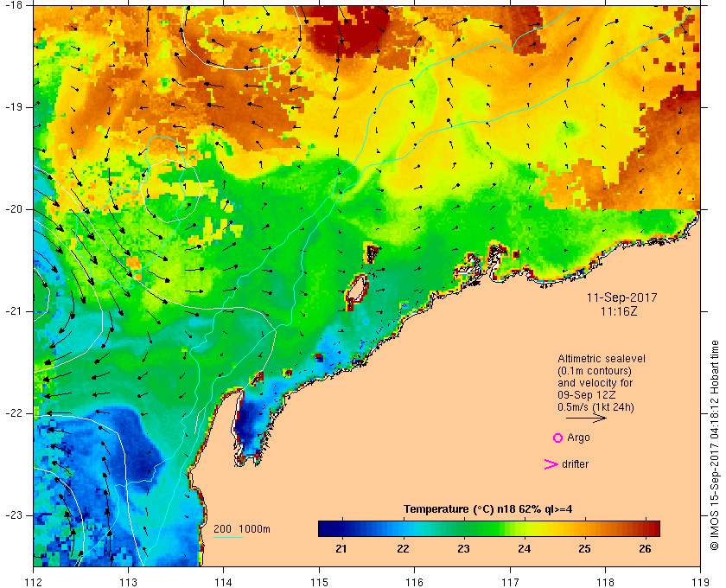The height and width of the screenshot is (588, 726).
Task: Click the dark red warm patch at top center
Action: 349,31
